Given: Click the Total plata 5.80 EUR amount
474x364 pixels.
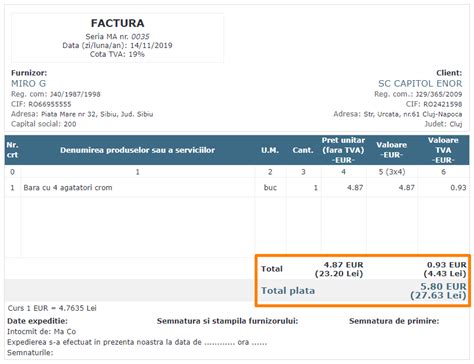Looking at the screenshot, I should click(x=443, y=286).
